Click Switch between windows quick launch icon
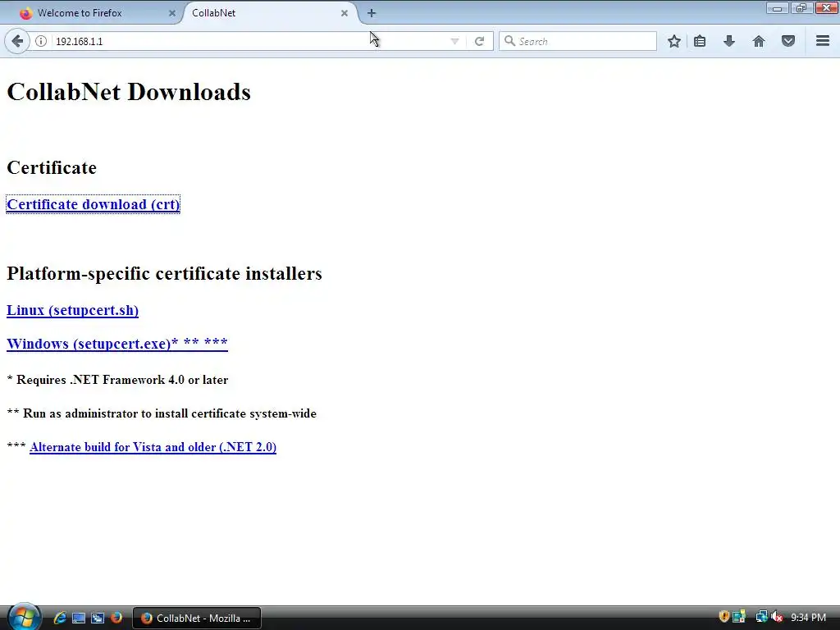 click(x=98, y=618)
